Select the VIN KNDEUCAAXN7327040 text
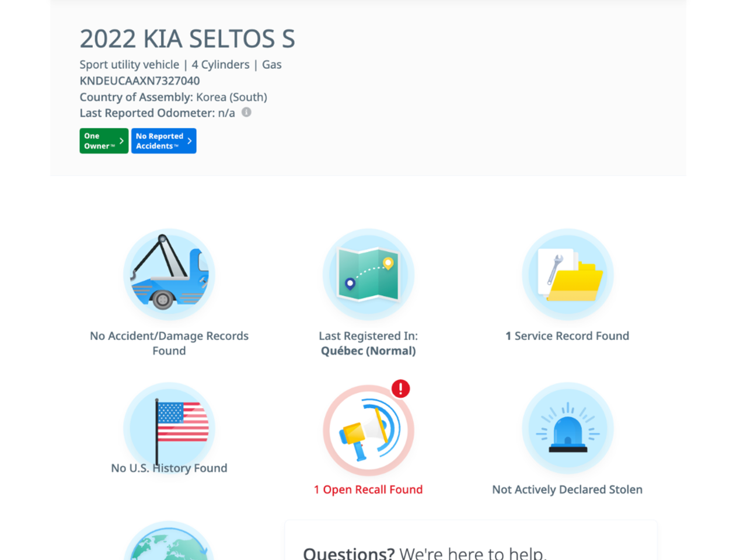 (x=139, y=81)
